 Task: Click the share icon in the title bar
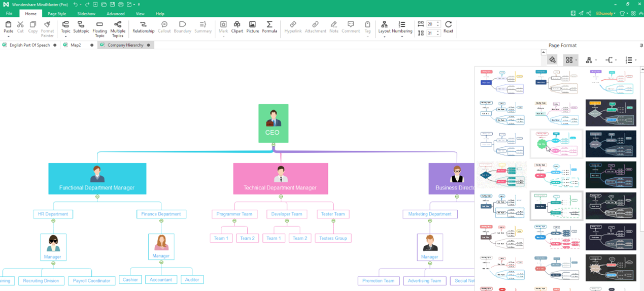589,13
